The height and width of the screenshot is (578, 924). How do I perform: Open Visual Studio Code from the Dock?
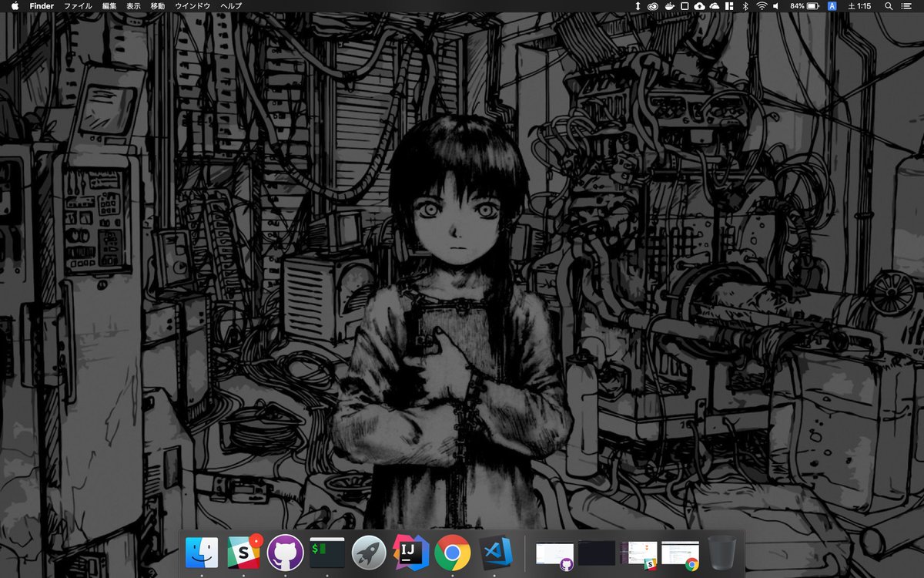(x=494, y=553)
